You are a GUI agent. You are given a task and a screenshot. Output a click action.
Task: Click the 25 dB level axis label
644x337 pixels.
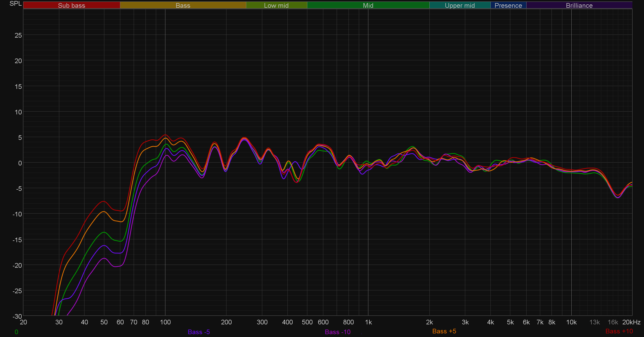coord(18,35)
